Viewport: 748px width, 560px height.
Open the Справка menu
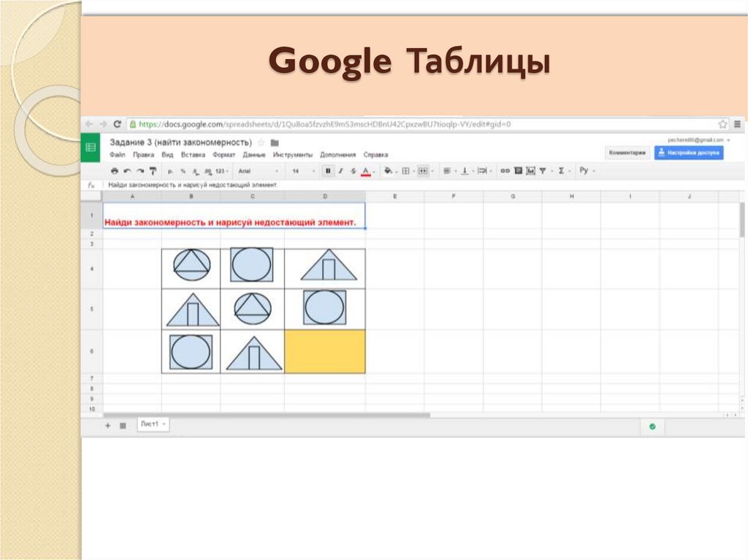(x=376, y=155)
